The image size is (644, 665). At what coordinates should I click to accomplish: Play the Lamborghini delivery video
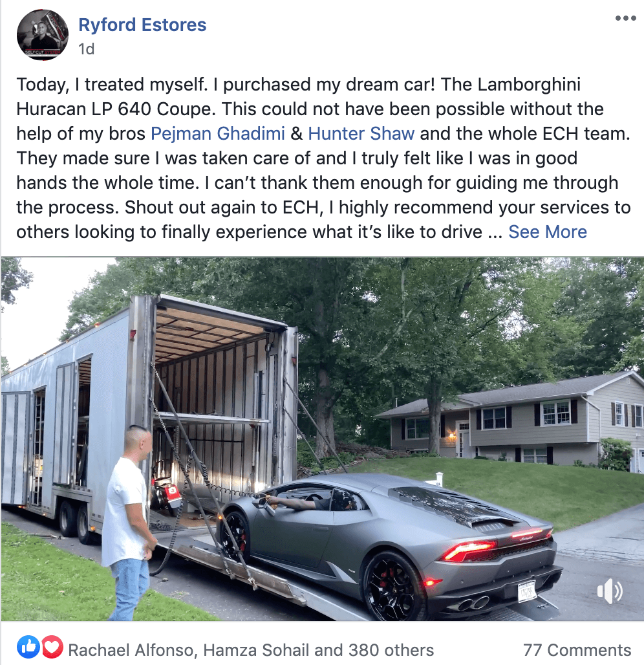322,439
